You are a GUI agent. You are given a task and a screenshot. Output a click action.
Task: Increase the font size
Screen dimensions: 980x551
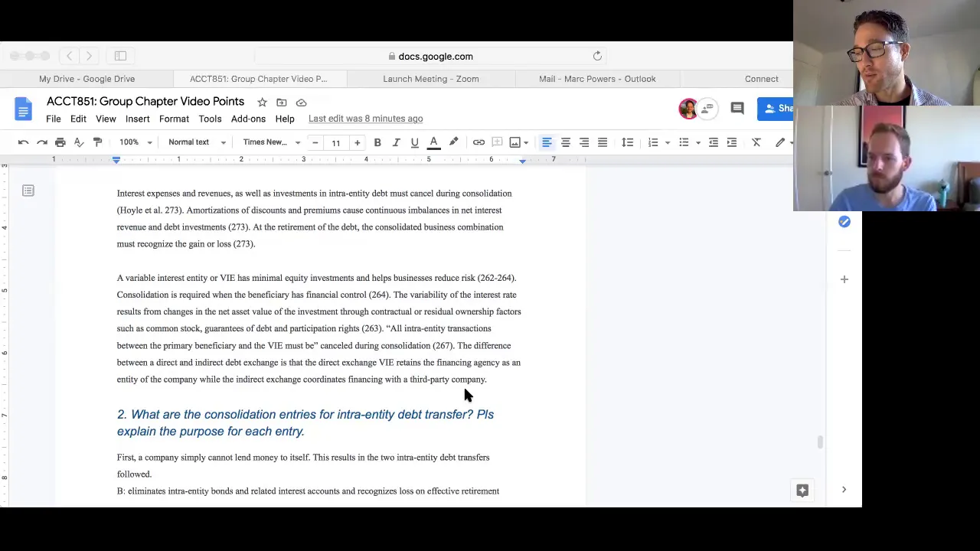[x=357, y=142]
